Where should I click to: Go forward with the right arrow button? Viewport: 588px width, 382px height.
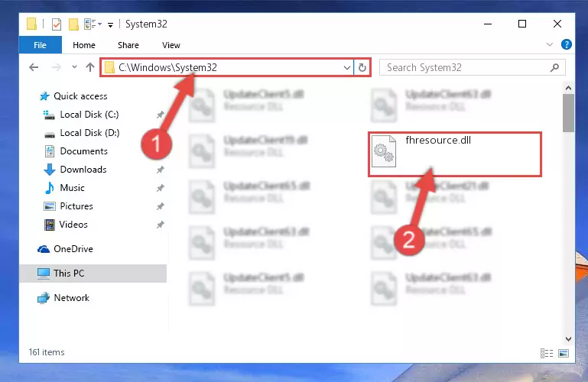(x=57, y=67)
